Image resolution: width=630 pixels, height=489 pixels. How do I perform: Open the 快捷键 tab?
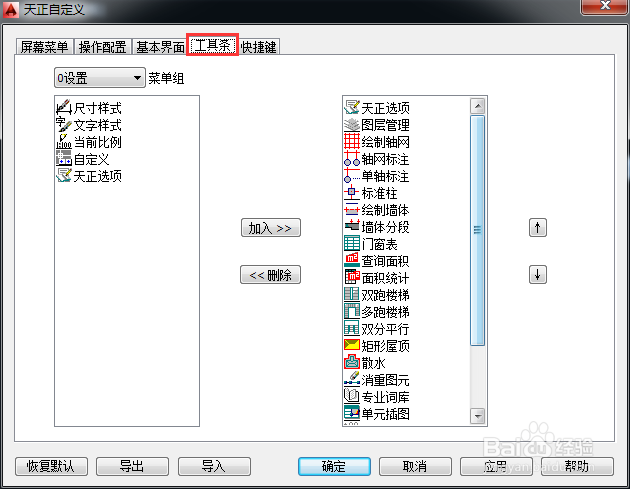pyautogui.click(x=258, y=47)
